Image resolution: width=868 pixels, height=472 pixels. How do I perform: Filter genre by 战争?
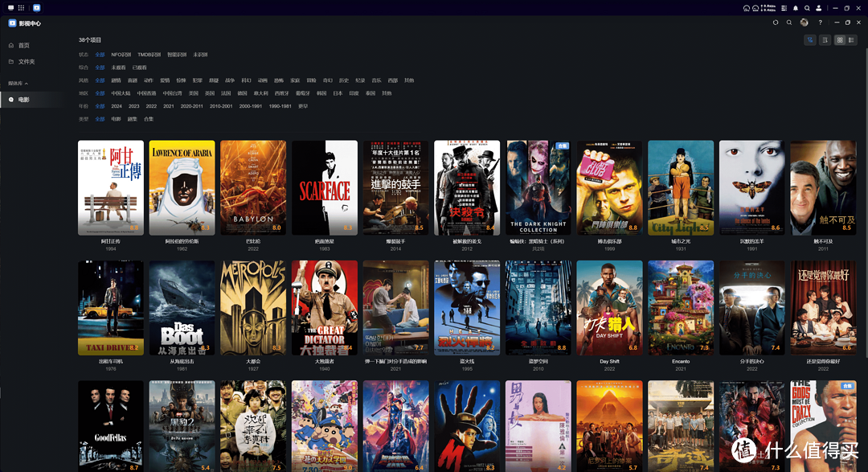pos(230,80)
